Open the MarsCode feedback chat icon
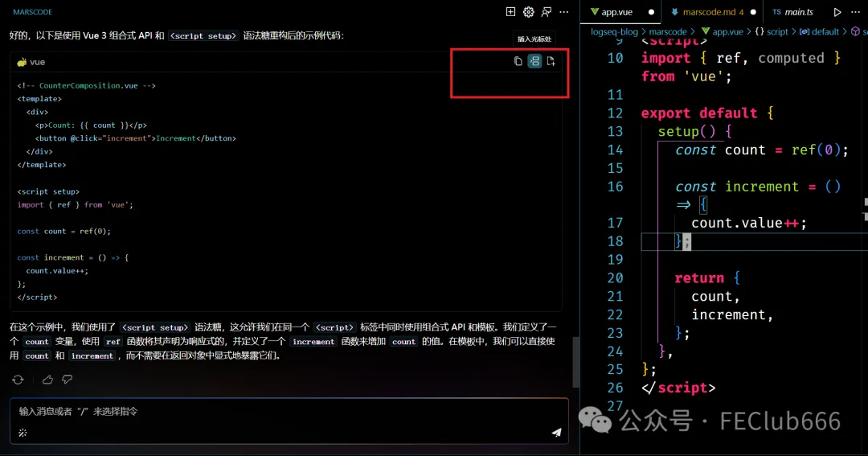868x456 pixels. [x=547, y=11]
